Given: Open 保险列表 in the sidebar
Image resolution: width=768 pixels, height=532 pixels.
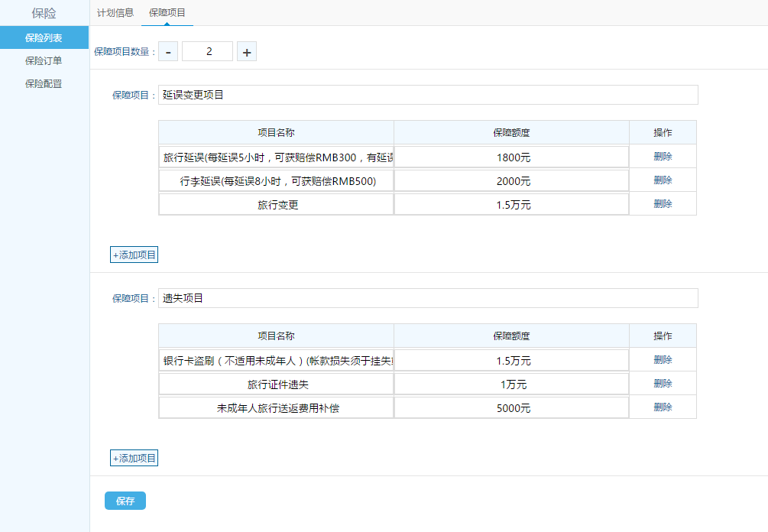Looking at the screenshot, I should pyautogui.click(x=44, y=37).
